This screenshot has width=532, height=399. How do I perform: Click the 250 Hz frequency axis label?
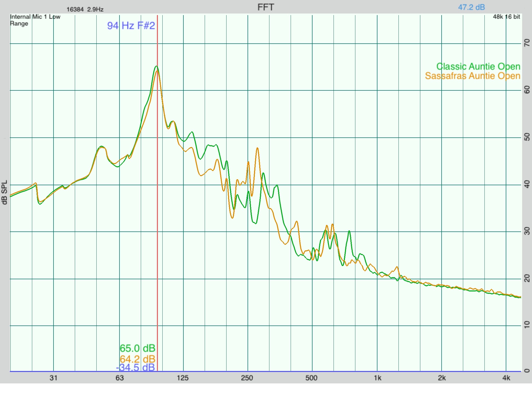click(247, 378)
